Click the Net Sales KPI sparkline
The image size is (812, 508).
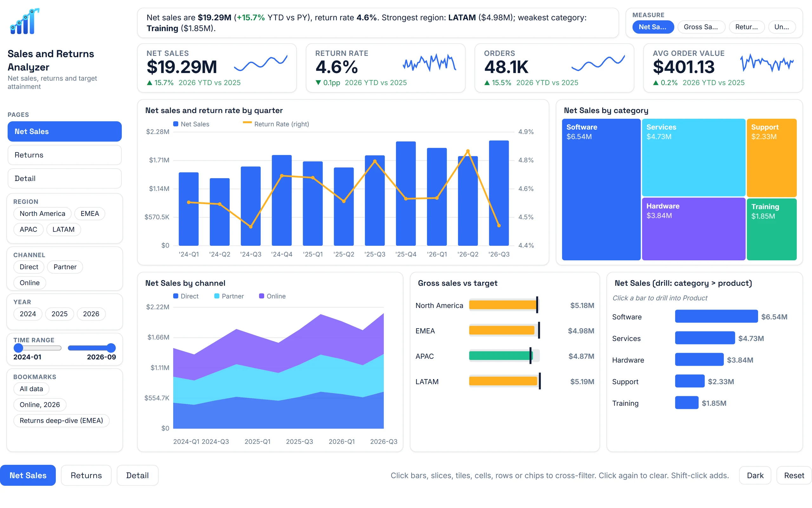260,63
